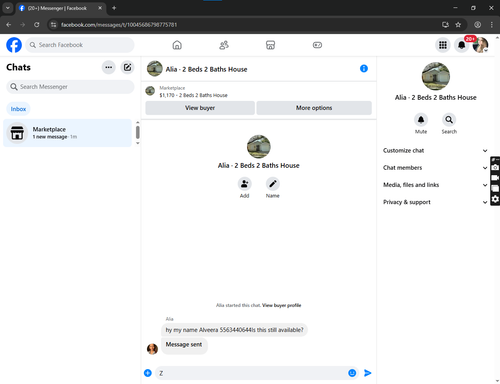500x384 pixels.
Task: Click the house thumbnail in conversation center
Action: (259, 147)
